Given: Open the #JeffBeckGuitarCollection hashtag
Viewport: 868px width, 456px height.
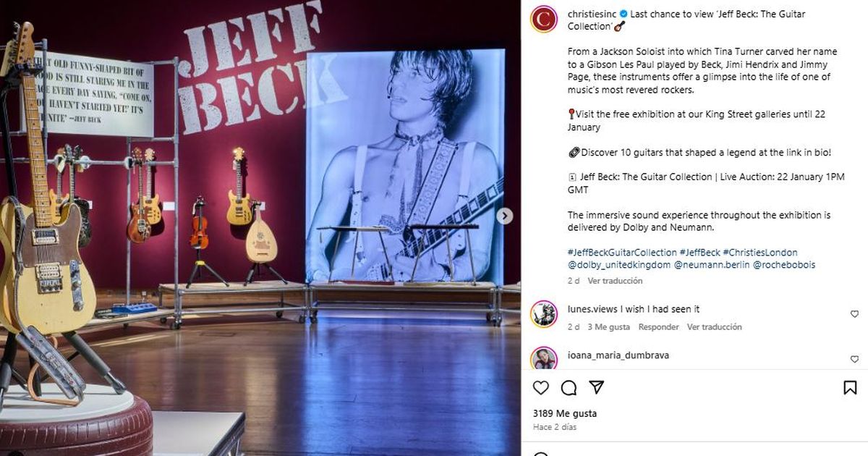Looking at the screenshot, I should click(x=620, y=252).
